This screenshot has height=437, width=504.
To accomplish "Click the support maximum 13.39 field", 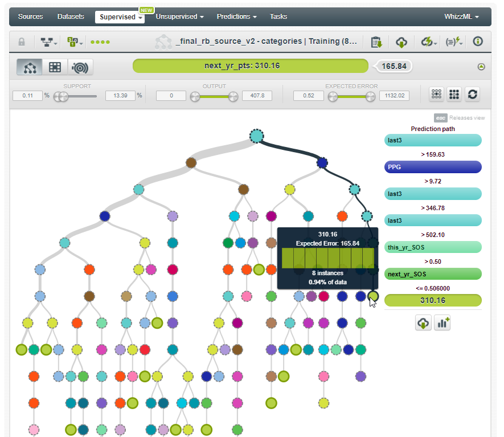I will pos(120,96).
